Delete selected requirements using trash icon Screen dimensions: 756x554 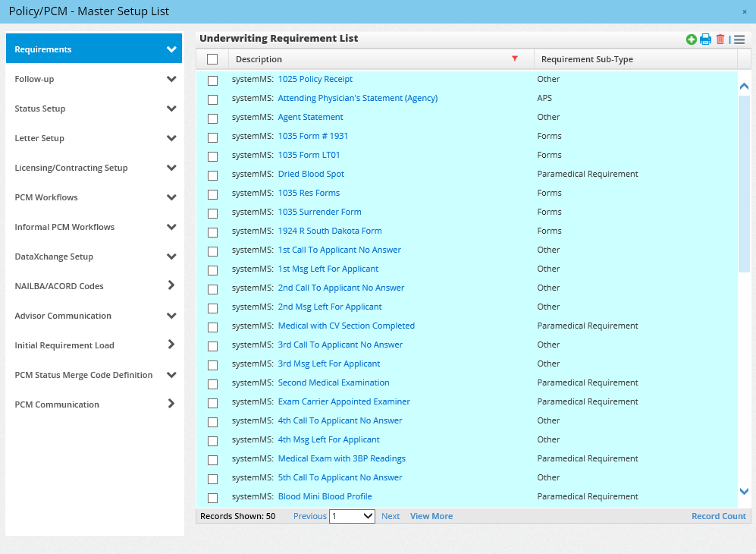point(720,39)
